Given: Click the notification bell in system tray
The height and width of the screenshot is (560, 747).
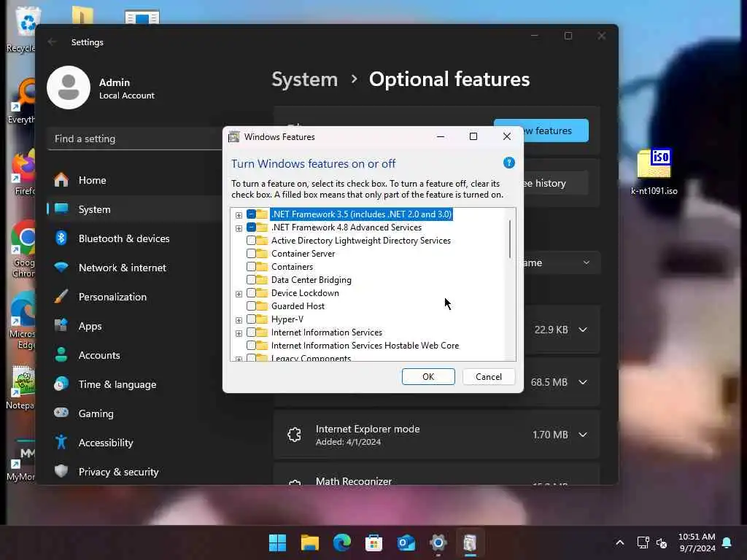Looking at the screenshot, I should [x=727, y=542].
